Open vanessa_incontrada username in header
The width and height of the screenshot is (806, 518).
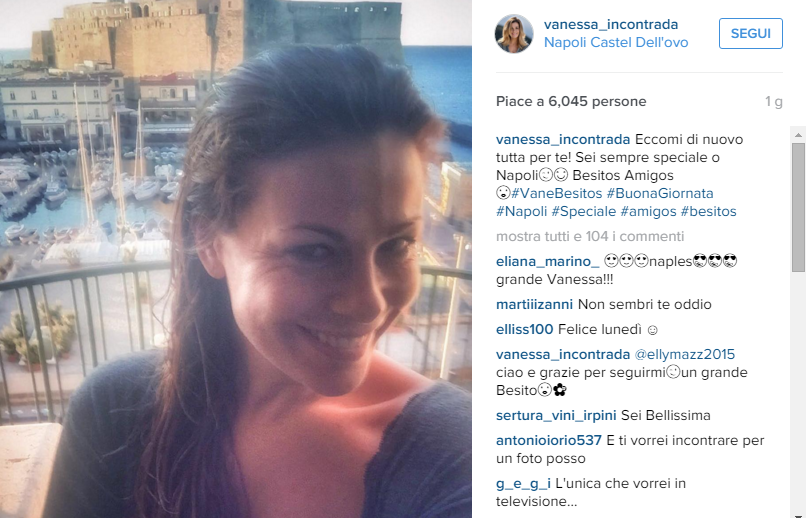pyautogui.click(x=611, y=24)
